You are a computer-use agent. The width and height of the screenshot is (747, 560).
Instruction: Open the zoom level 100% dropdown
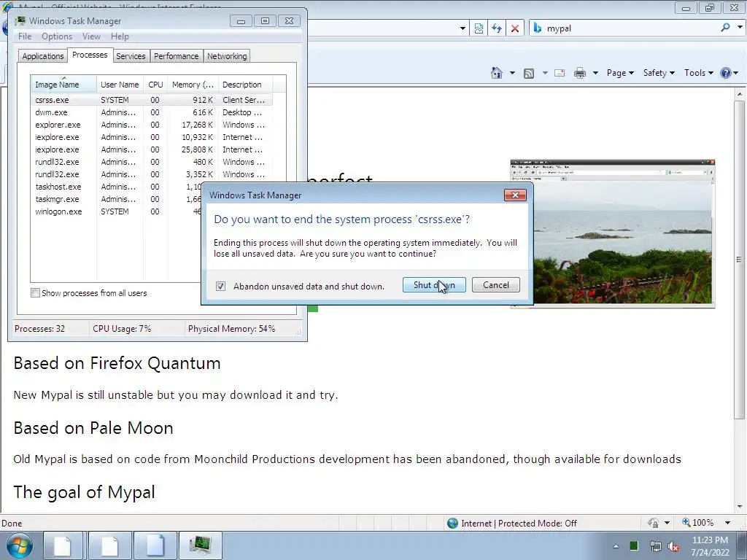click(x=727, y=523)
